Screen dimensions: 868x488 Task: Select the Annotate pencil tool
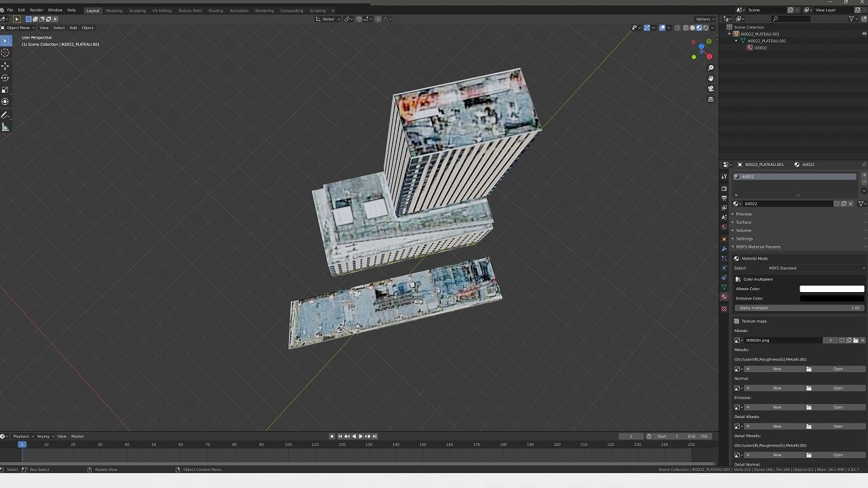coord(5,115)
